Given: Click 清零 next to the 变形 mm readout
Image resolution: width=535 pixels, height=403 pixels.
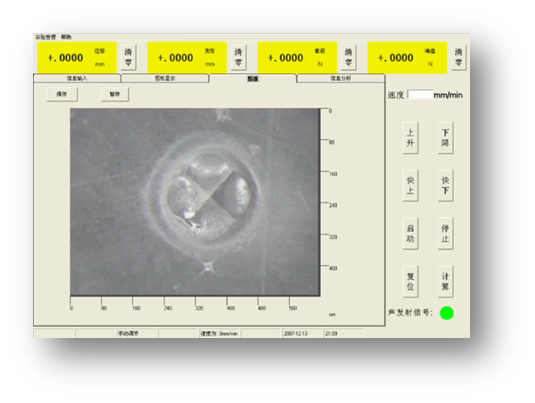Looking at the screenshot, I should (238, 57).
